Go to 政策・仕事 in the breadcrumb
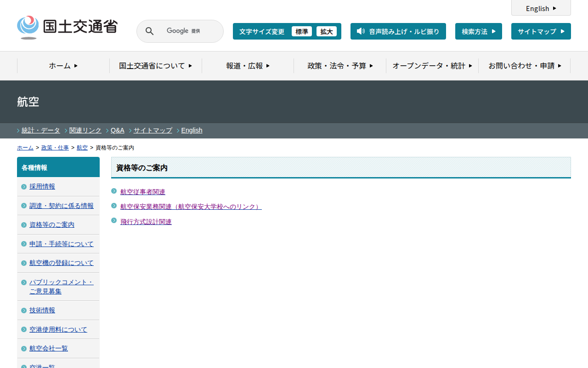Viewport: 588px width, 368px height. point(55,148)
